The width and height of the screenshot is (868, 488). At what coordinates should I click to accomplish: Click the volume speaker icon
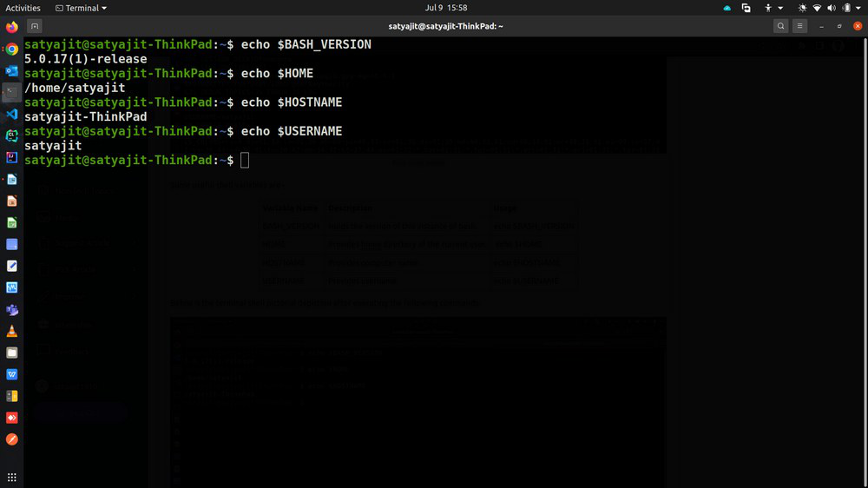coord(832,8)
